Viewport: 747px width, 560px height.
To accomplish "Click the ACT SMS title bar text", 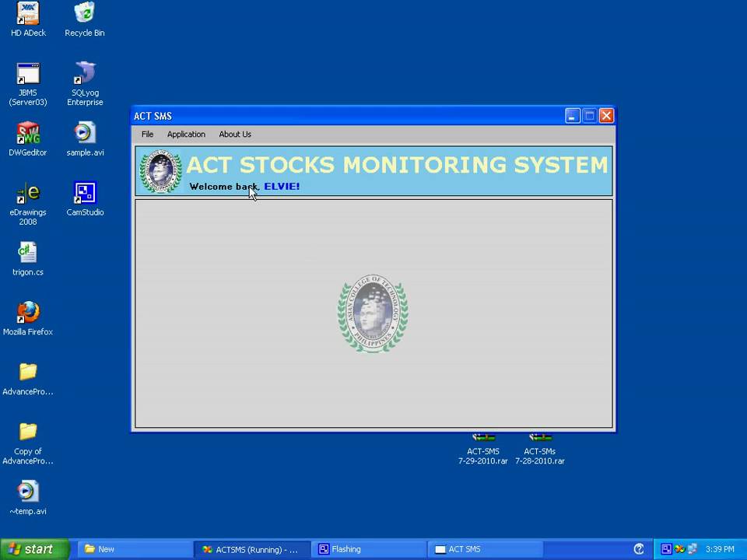I will pos(153,116).
